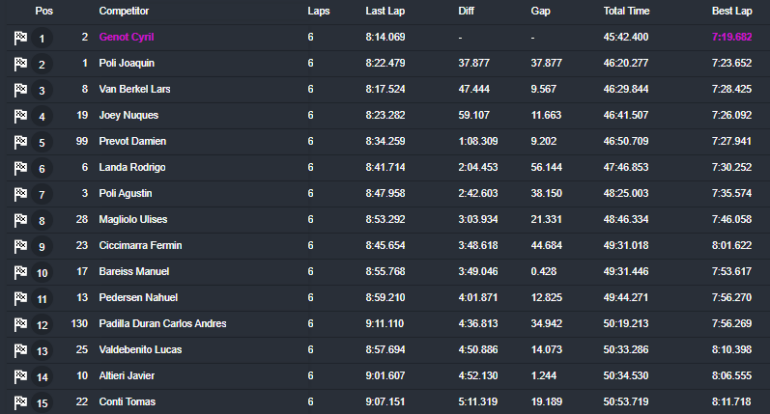
Task: Select the Ciccimarra Fermin row
Action: (x=139, y=245)
